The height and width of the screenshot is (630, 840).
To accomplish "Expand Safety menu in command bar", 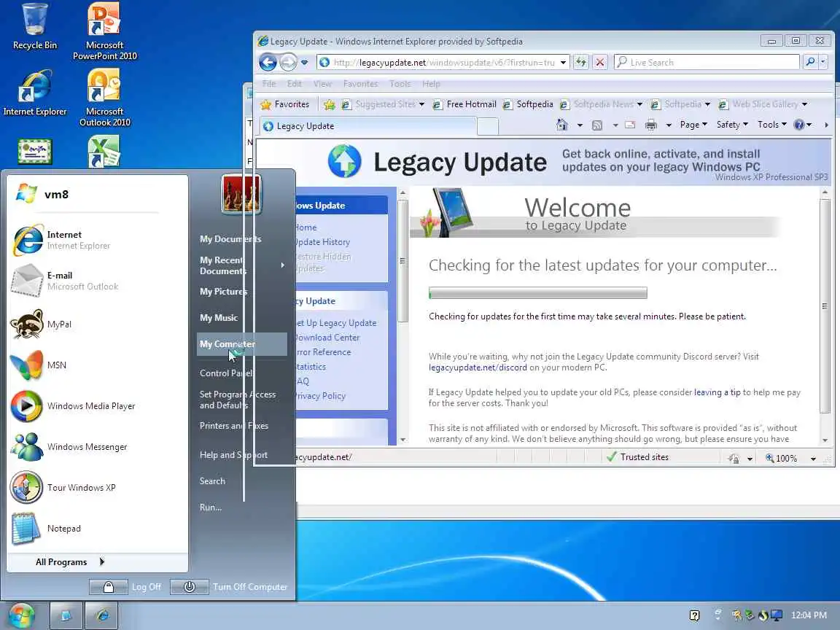I will tap(732, 125).
